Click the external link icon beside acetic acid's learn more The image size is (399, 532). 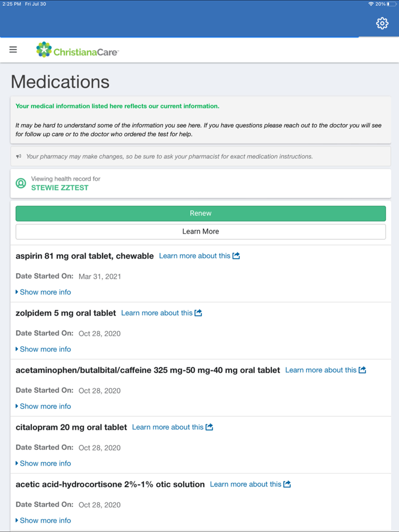click(287, 484)
